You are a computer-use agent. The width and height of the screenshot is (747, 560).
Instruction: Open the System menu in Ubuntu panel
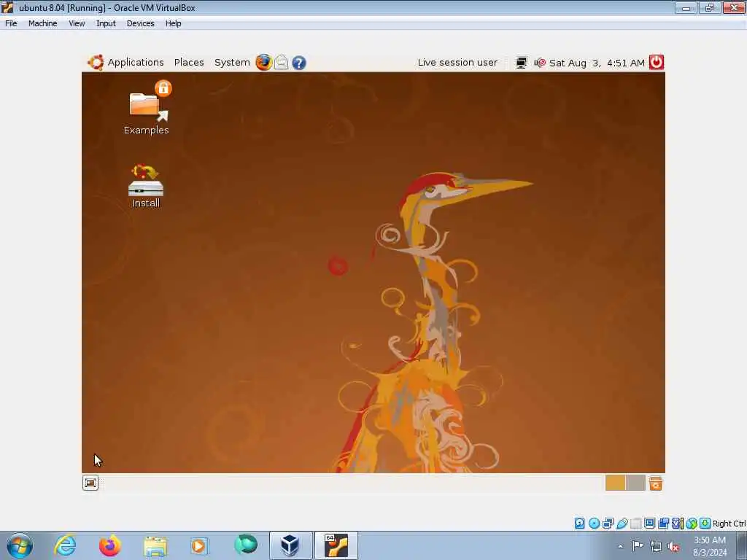[232, 63]
